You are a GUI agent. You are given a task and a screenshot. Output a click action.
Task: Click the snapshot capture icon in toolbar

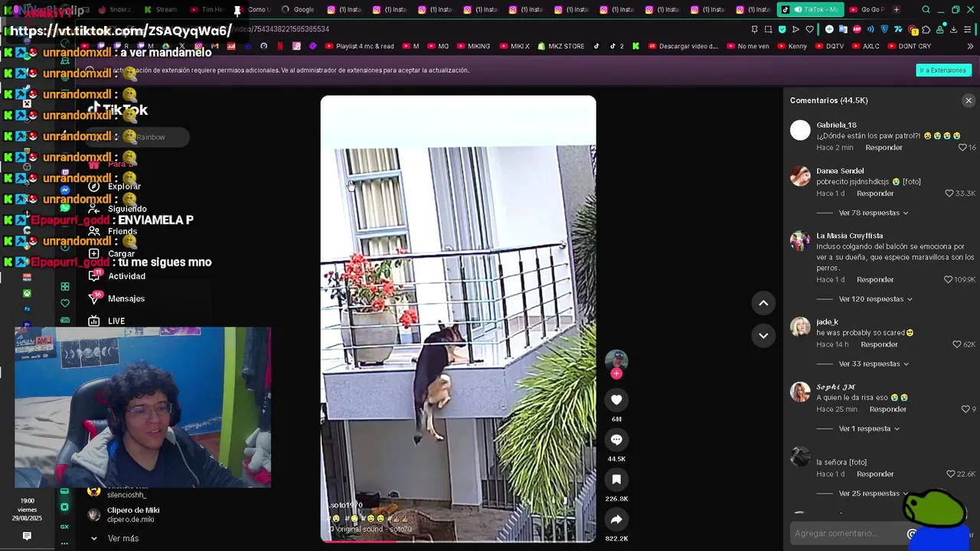pos(768,29)
